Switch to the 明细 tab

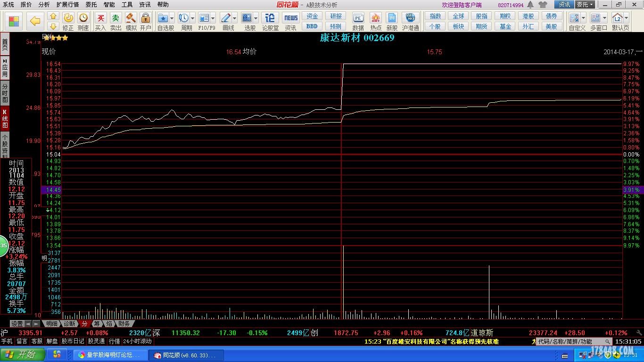coord(51,324)
